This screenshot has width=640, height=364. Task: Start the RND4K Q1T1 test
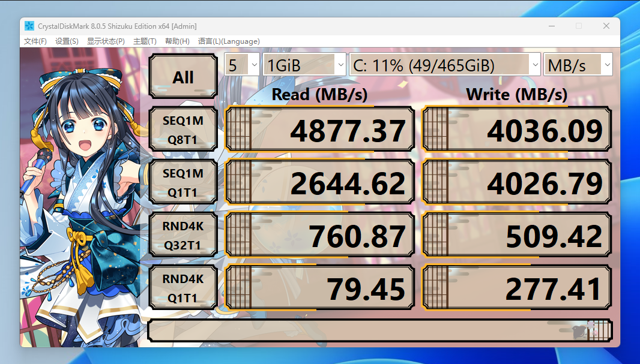click(x=183, y=287)
